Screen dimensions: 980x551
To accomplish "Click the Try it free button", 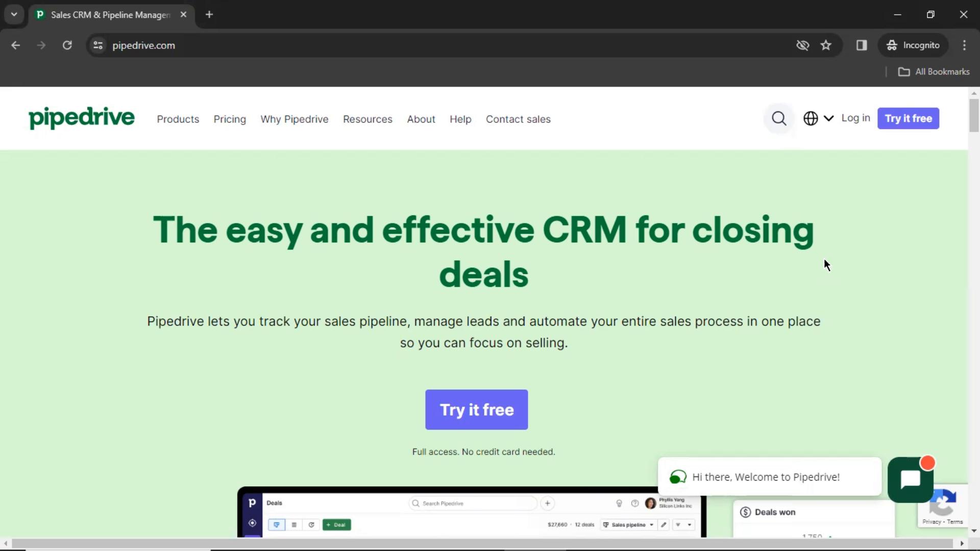I will pyautogui.click(x=477, y=410).
